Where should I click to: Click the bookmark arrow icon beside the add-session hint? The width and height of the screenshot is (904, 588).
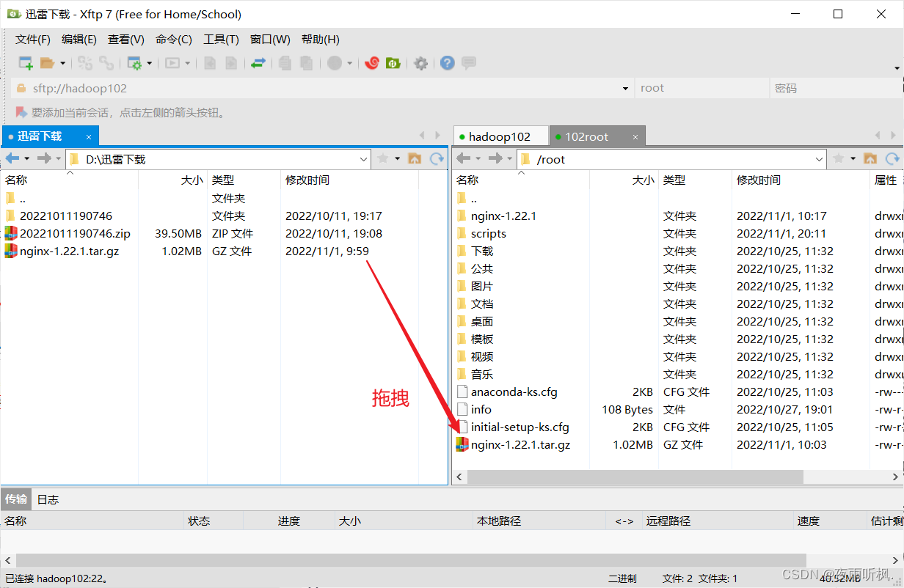click(21, 113)
